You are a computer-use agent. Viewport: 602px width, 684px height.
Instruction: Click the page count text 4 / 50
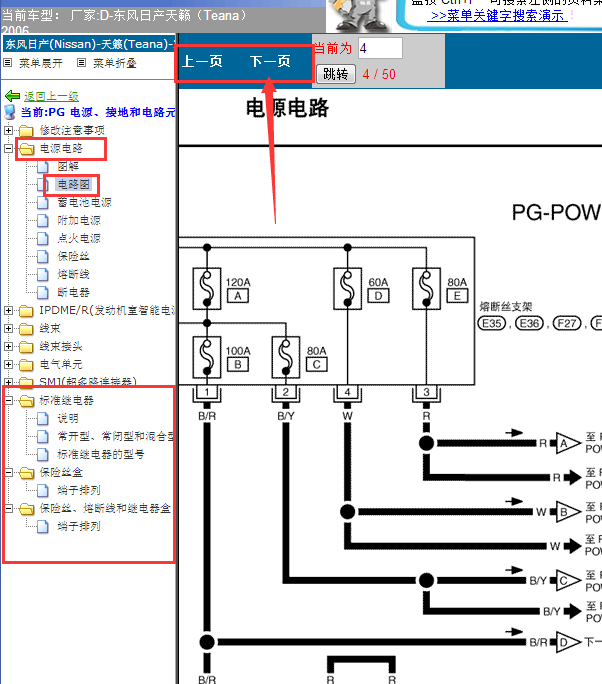coord(379,74)
